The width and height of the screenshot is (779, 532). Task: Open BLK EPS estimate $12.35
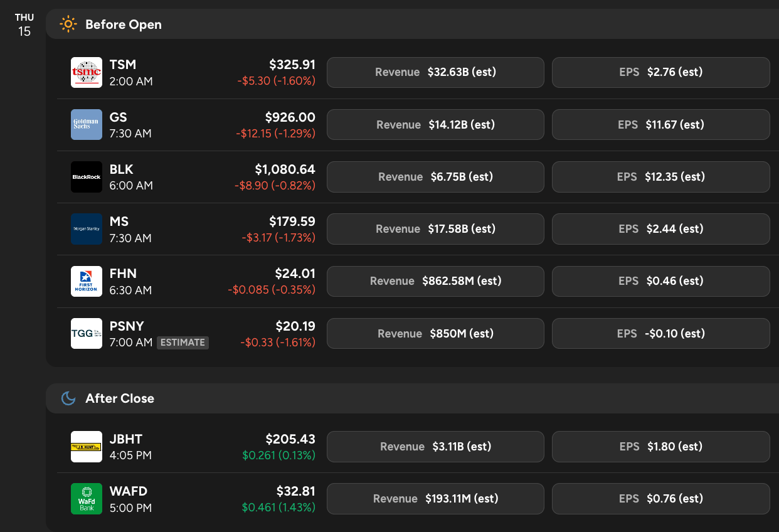[x=660, y=177]
